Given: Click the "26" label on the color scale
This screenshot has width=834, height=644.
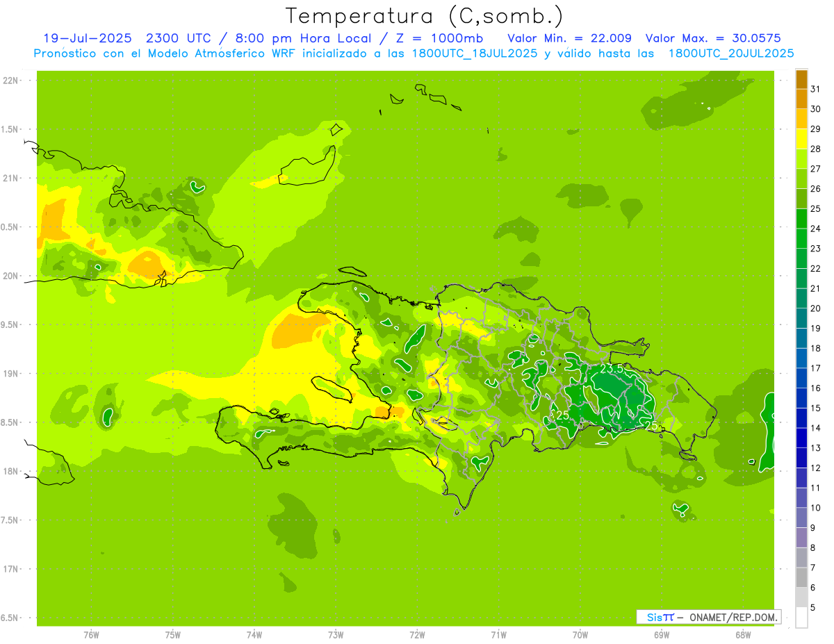Looking at the screenshot, I should click(815, 189).
